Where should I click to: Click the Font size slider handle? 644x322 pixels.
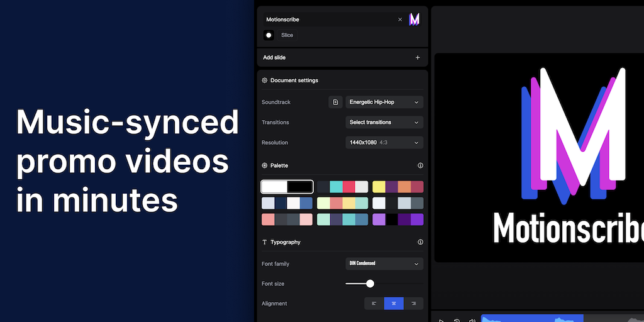pyautogui.click(x=370, y=284)
